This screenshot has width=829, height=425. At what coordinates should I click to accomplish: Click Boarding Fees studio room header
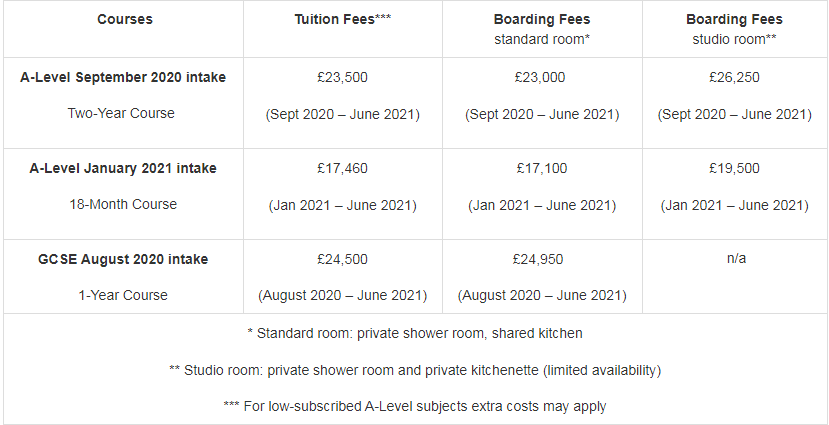tap(734, 29)
